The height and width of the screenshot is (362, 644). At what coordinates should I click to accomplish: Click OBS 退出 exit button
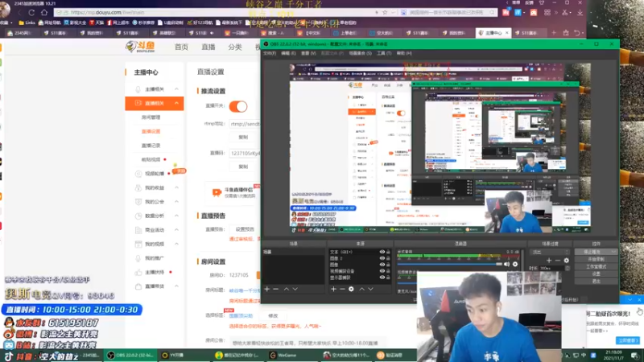tap(596, 281)
